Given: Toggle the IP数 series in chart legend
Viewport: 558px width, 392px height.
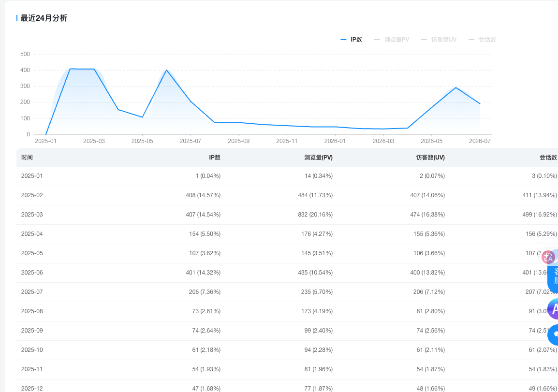Looking at the screenshot, I should pyautogui.click(x=351, y=40).
